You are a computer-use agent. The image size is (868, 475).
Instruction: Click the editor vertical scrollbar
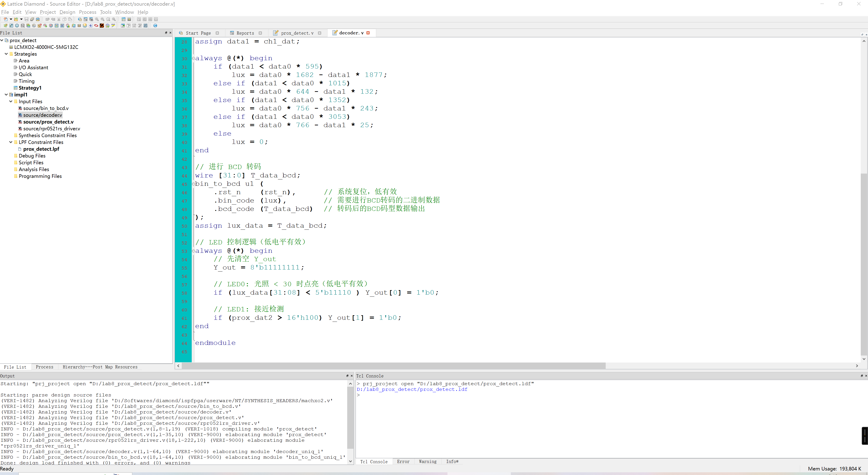point(864,264)
